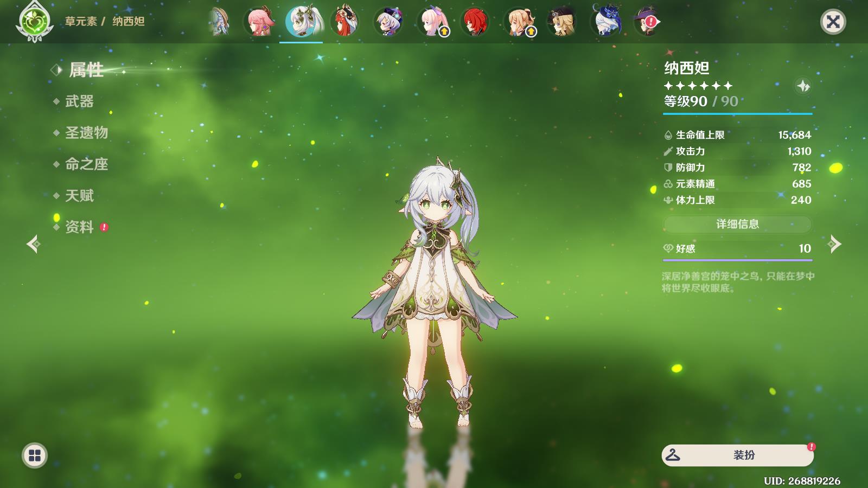This screenshot has width=868, height=488.
Task: Click the six-star rarity row
Action: coord(698,86)
